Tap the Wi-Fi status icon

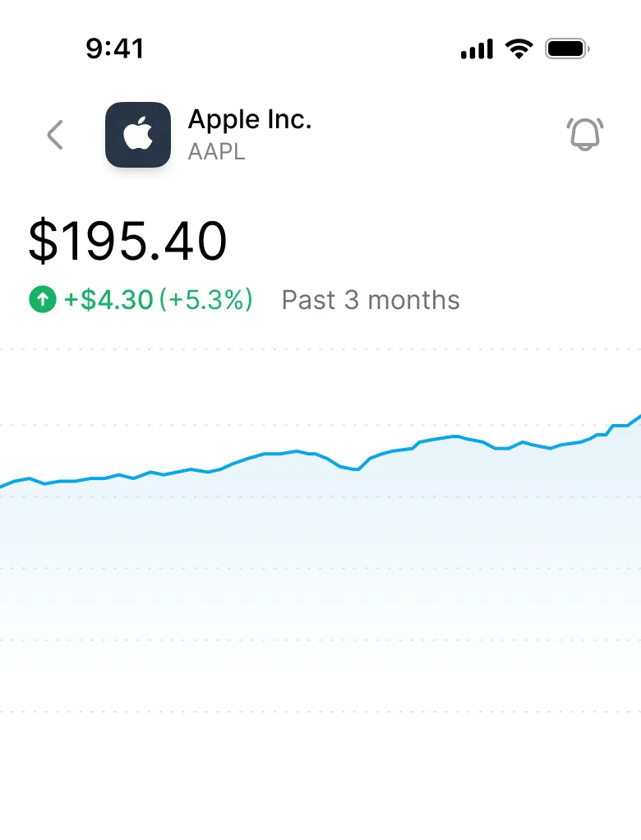[519, 49]
